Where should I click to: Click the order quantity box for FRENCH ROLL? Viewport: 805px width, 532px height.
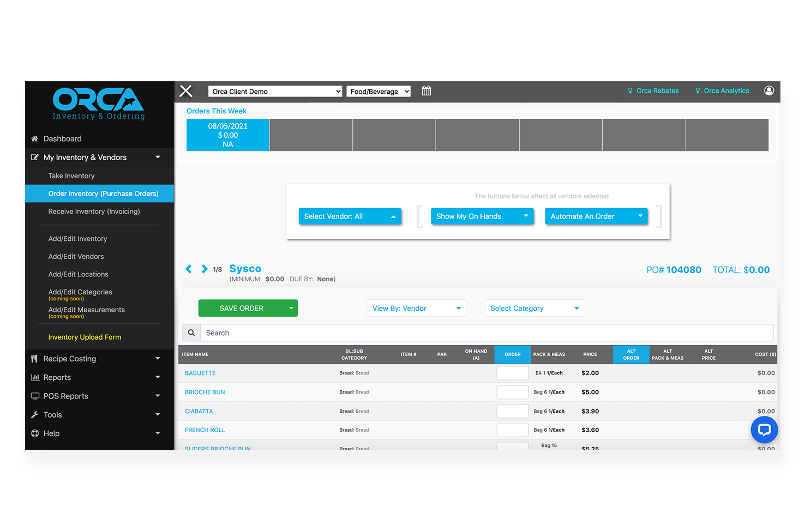(513, 430)
